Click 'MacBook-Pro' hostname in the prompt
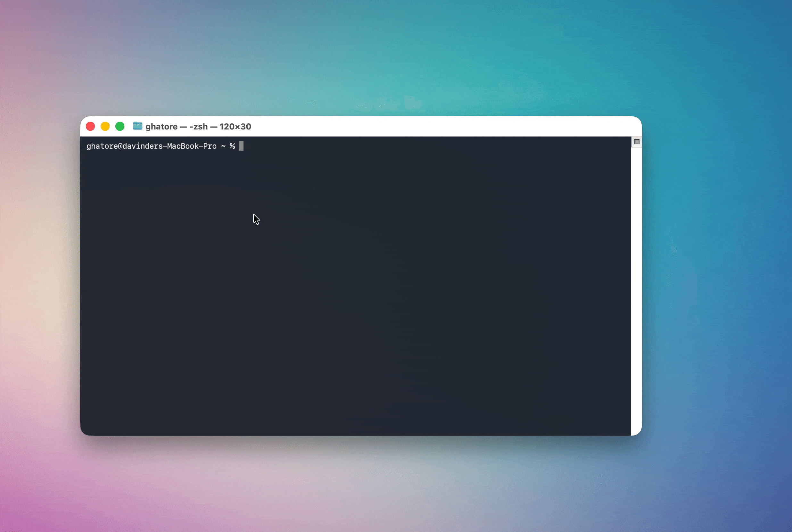This screenshot has width=792, height=532. click(192, 146)
